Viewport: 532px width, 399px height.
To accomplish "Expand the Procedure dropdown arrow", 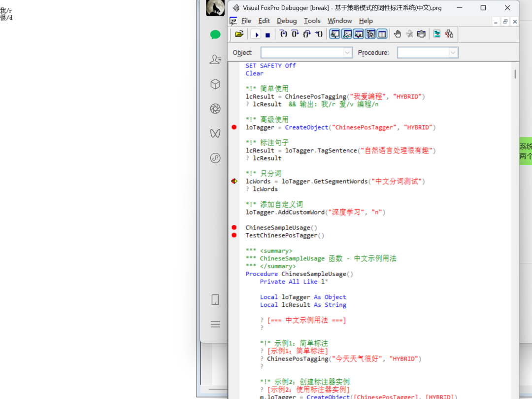I will tap(453, 53).
